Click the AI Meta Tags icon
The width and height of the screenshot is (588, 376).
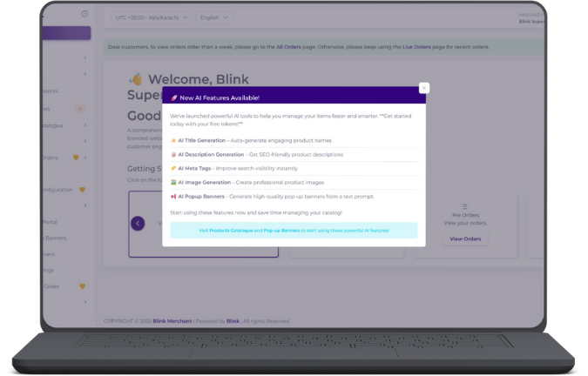tap(173, 168)
